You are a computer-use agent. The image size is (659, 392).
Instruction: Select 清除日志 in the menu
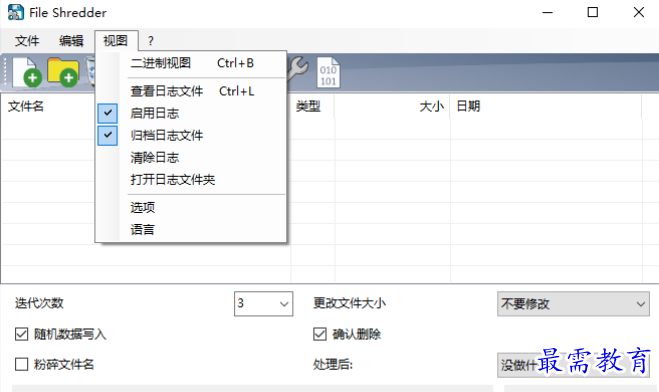[191, 158]
